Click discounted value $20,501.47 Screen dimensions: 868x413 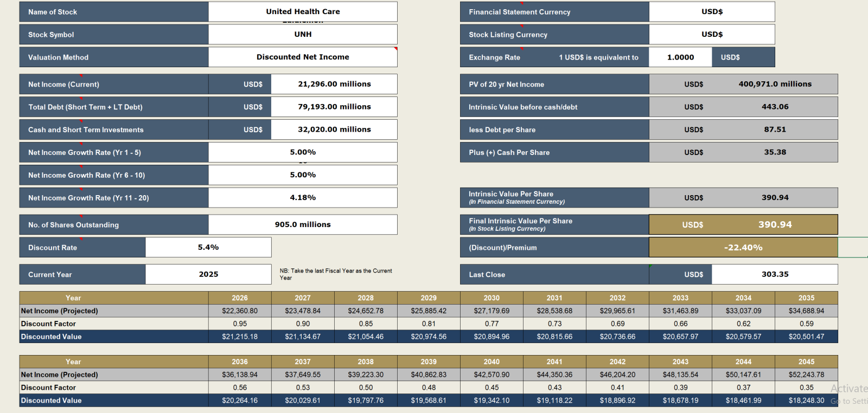point(806,337)
